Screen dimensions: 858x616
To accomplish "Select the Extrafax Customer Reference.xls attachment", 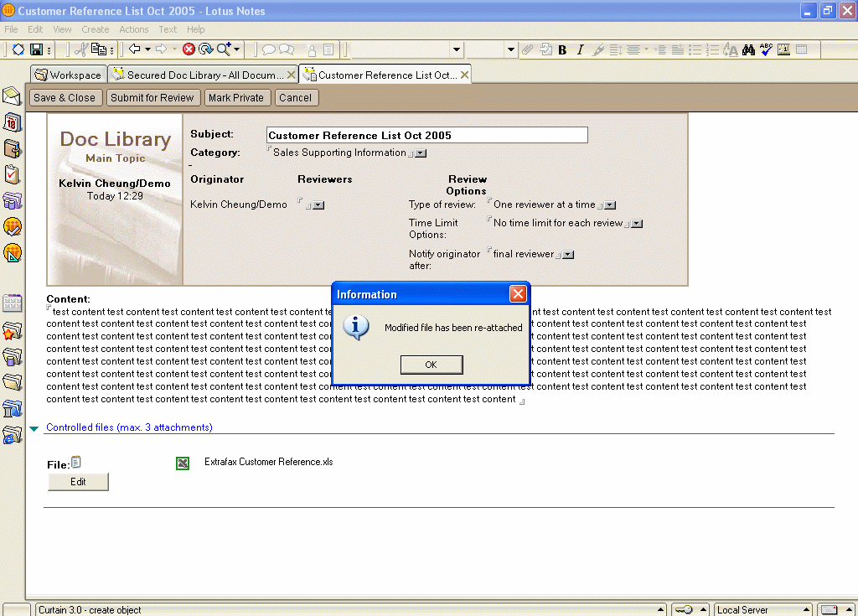I will pos(268,462).
